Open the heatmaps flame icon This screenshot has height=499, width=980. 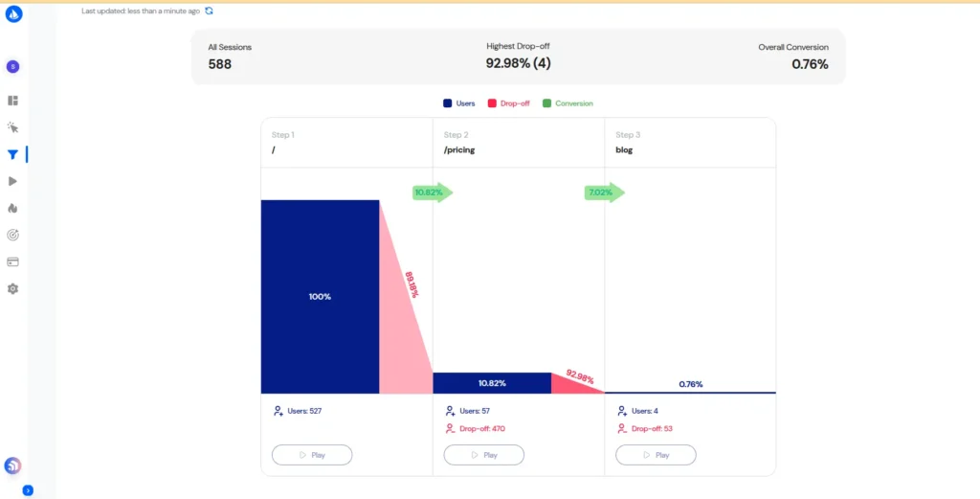(13, 208)
